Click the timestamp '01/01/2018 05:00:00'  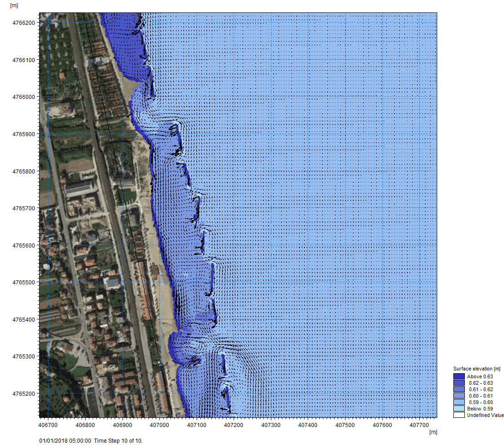(x=65, y=440)
